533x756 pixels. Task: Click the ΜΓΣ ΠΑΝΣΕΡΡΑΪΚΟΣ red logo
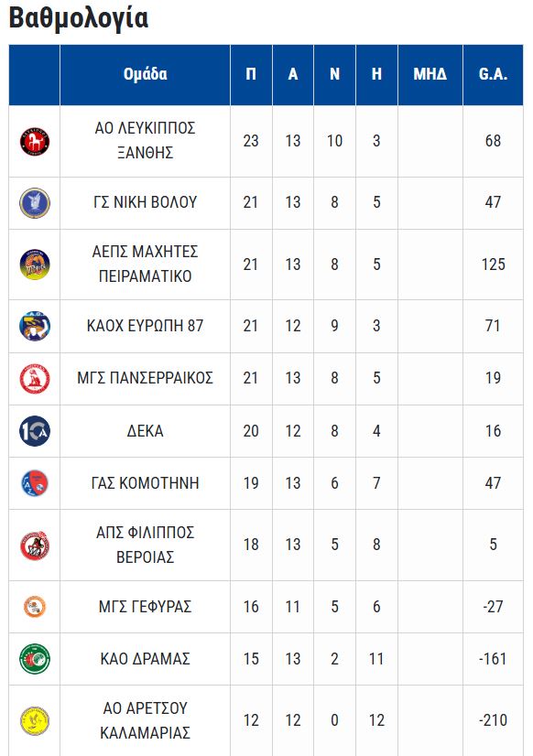click(x=35, y=379)
